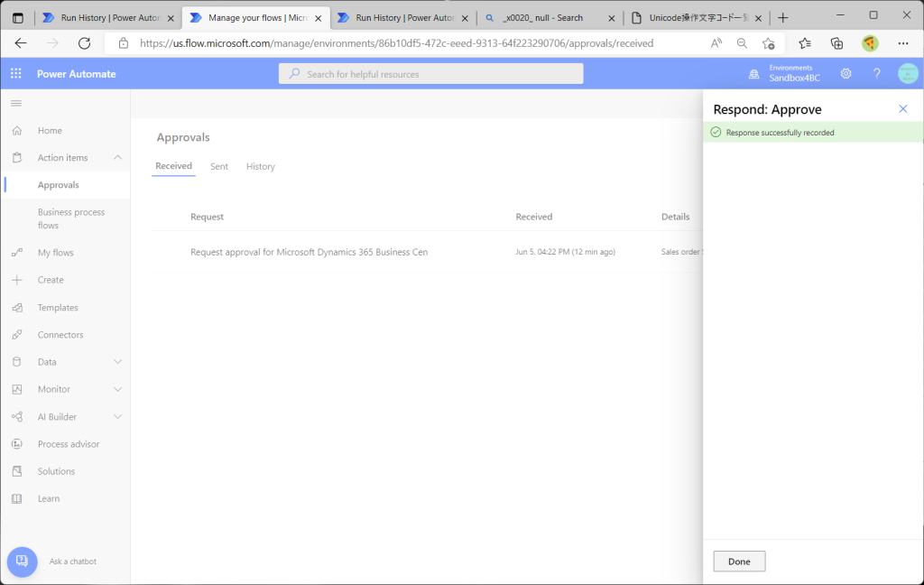Open the browser Collections icon
This screenshot has height=585, width=924.
coord(836,43)
